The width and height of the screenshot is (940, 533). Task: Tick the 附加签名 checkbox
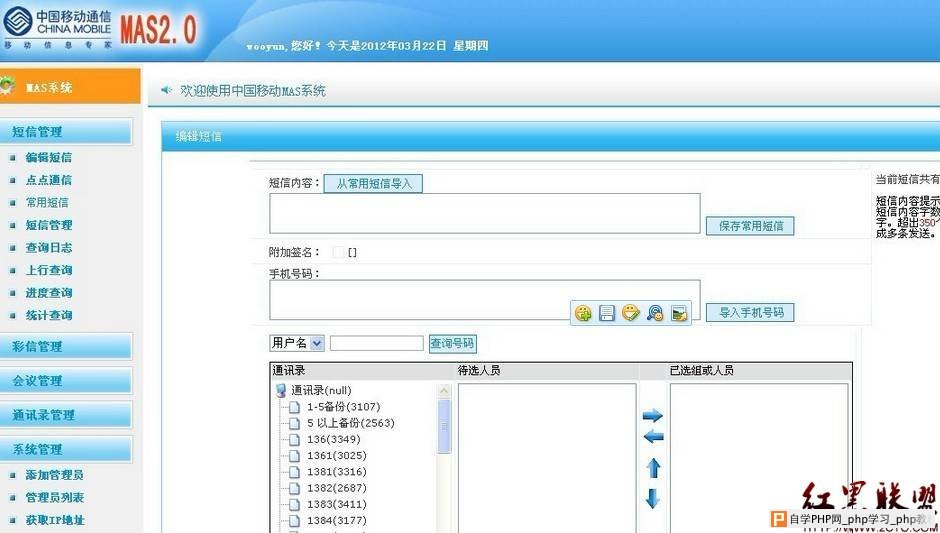[338, 252]
